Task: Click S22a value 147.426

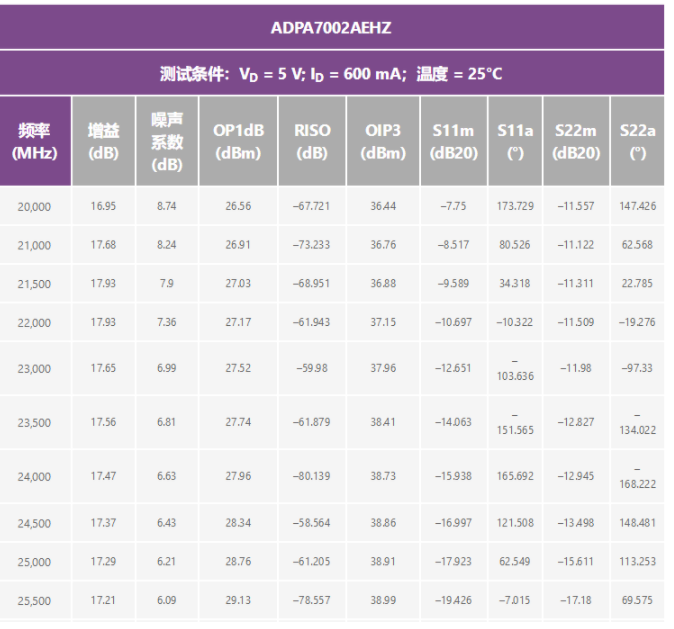Action: click(x=637, y=206)
